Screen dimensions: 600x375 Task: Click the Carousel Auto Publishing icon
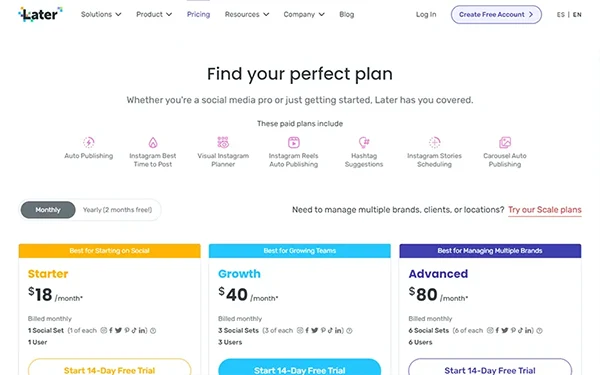click(505, 142)
